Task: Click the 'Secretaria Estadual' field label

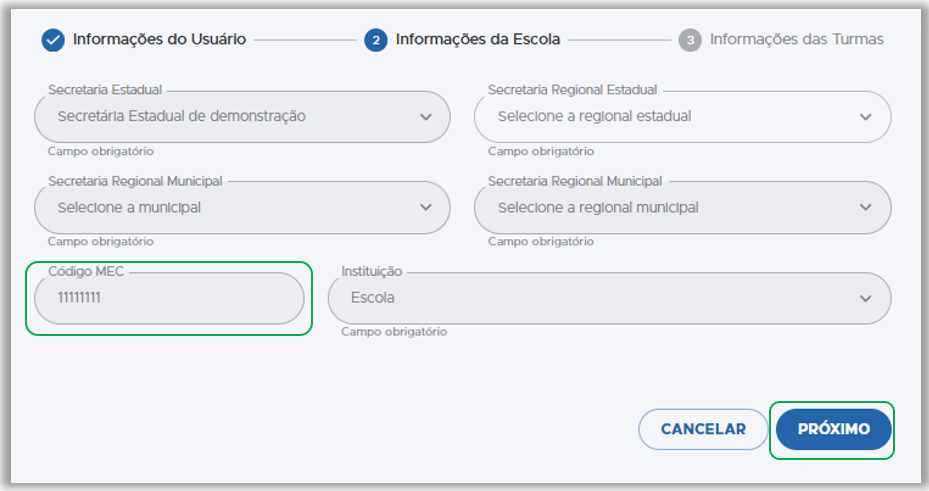Action: [x=105, y=90]
